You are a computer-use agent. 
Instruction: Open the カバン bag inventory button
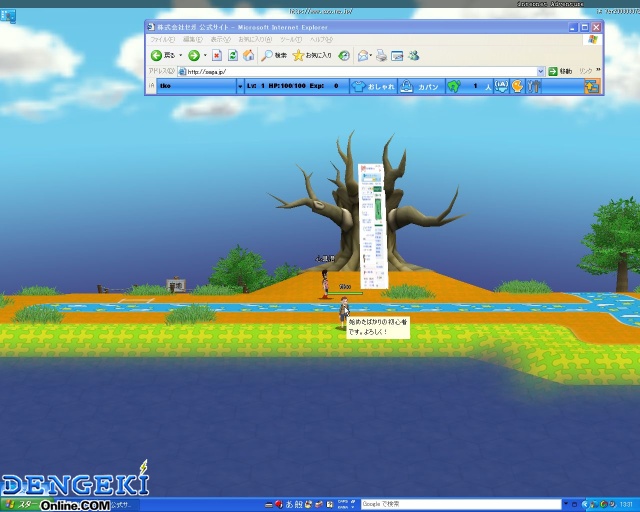click(x=421, y=87)
